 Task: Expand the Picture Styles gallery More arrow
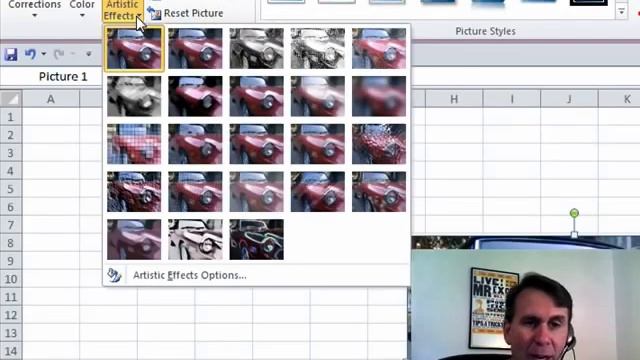[x=621, y=12]
